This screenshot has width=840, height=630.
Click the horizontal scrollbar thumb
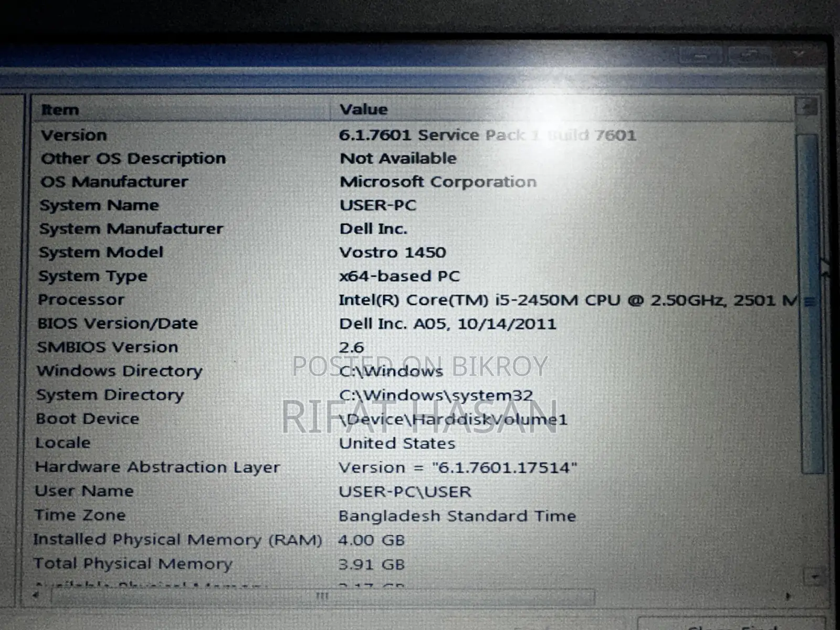323,596
